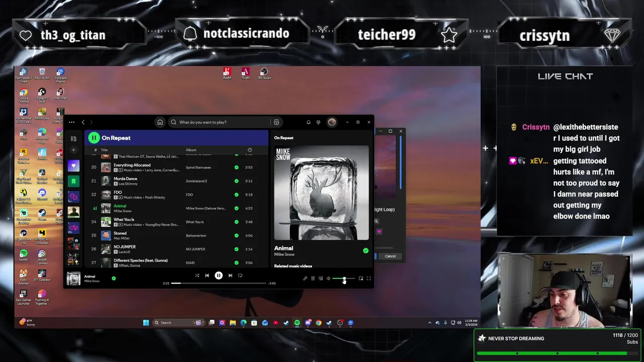Open the Zombieland 2 album link
The height and width of the screenshot is (362, 644).
(x=196, y=181)
